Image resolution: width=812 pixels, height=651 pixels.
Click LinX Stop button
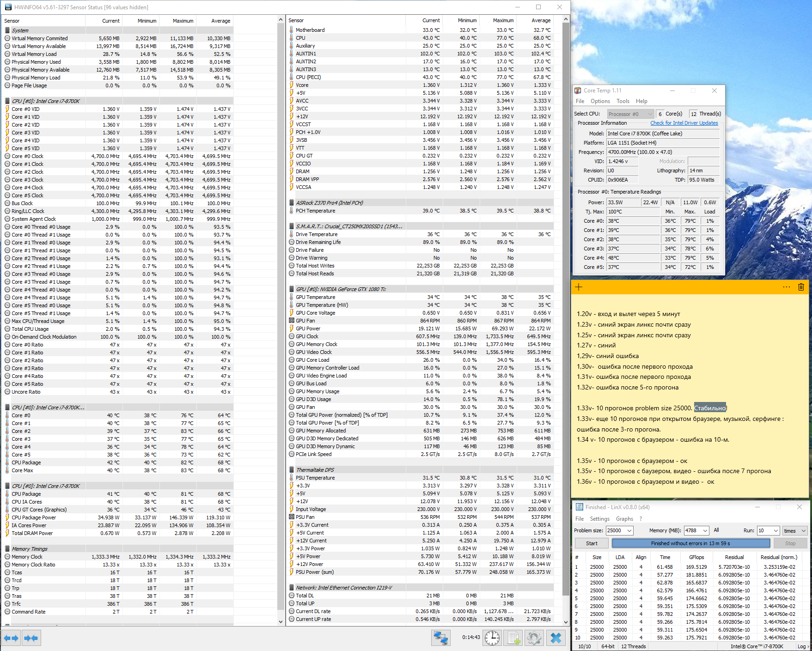(790, 543)
